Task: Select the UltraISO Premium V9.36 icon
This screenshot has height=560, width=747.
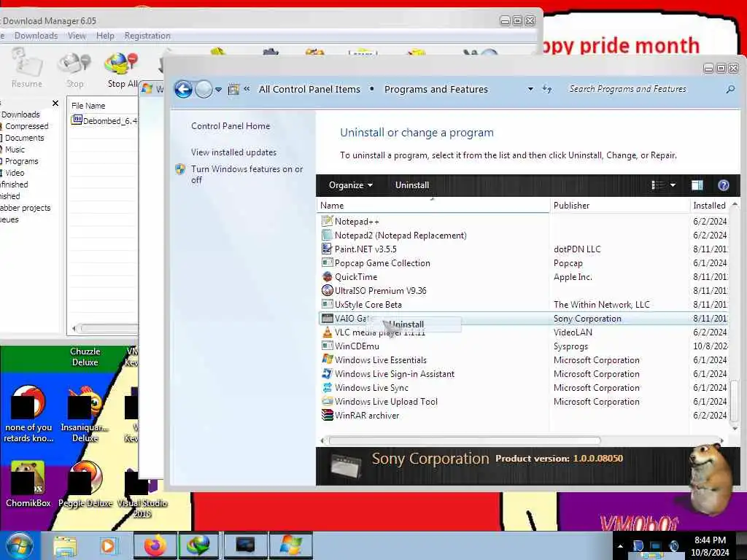Action: (x=328, y=290)
